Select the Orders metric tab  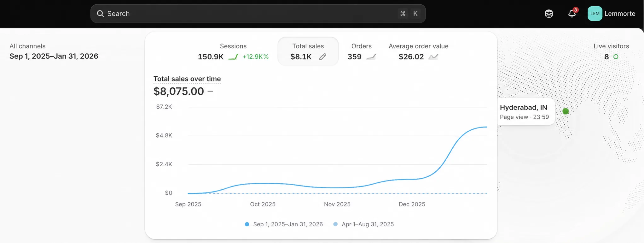[x=362, y=51]
